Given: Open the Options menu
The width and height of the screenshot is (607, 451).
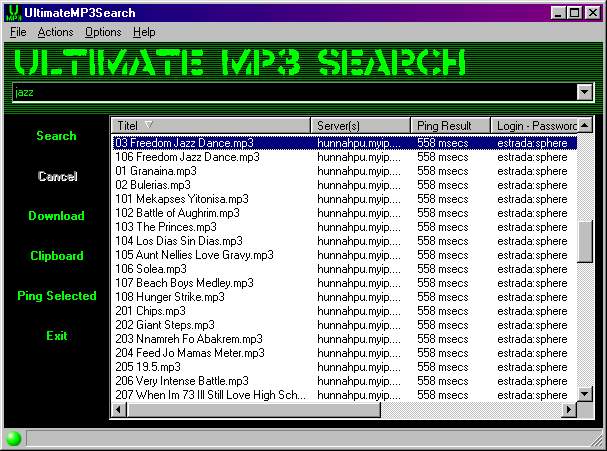Looking at the screenshot, I should [x=103, y=32].
